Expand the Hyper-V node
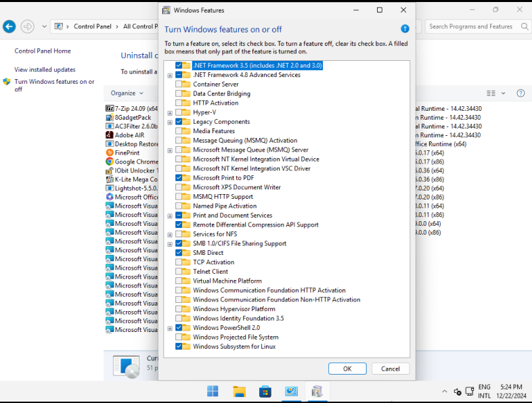532x403 pixels. coord(170,113)
